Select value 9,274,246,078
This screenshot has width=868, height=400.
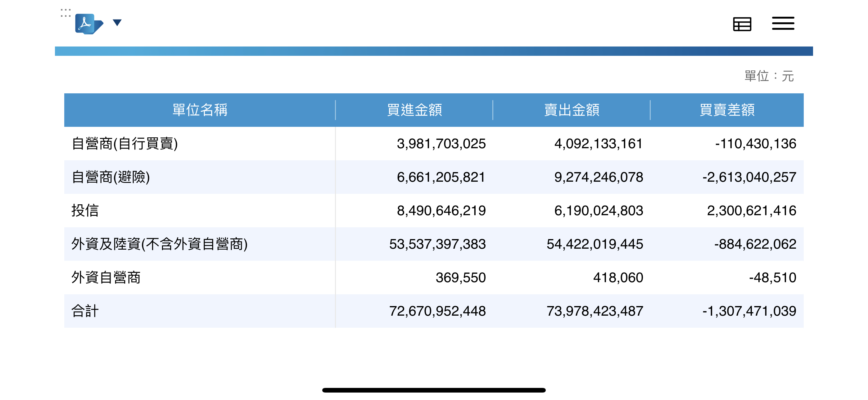(599, 177)
